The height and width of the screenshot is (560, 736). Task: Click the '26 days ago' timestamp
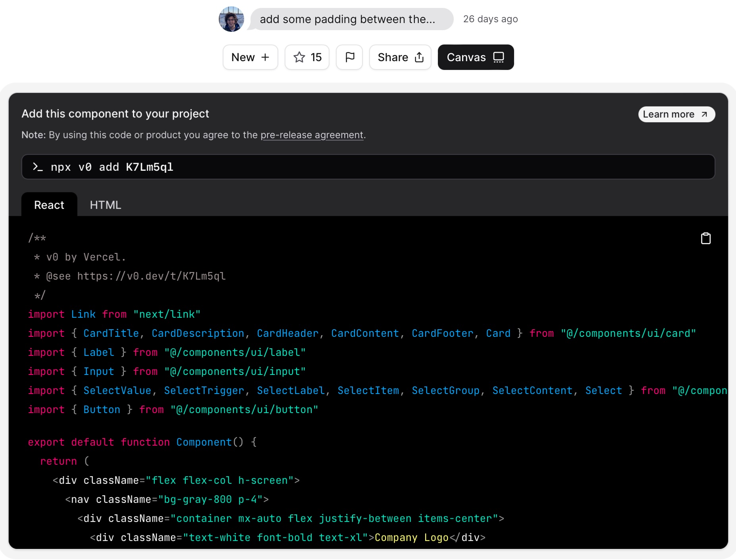click(490, 19)
